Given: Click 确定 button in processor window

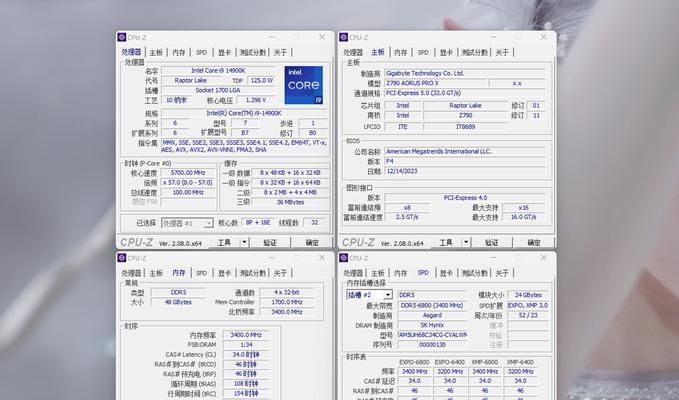Looking at the screenshot, I should click(312, 242).
